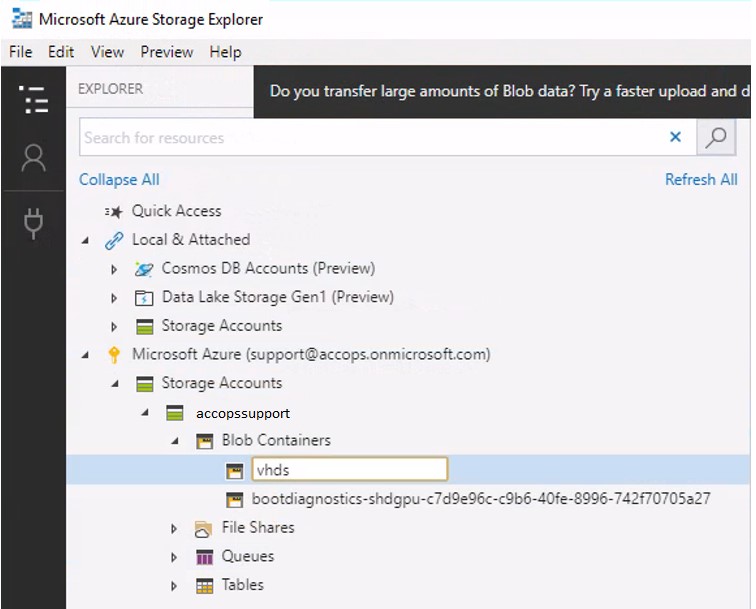
Task: Click the Microsoft Azure key icon
Action: [x=114, y=355]
